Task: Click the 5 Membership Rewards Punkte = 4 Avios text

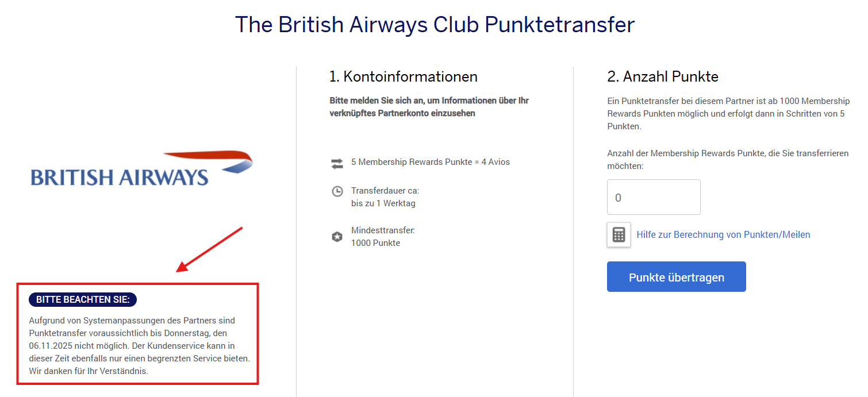Action: [430, 161]
